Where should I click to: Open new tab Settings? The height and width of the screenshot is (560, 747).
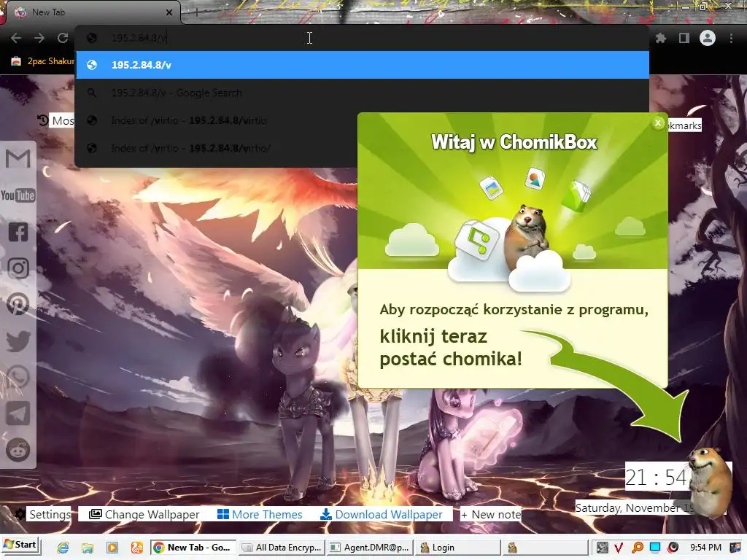click(x=43, y=514)
